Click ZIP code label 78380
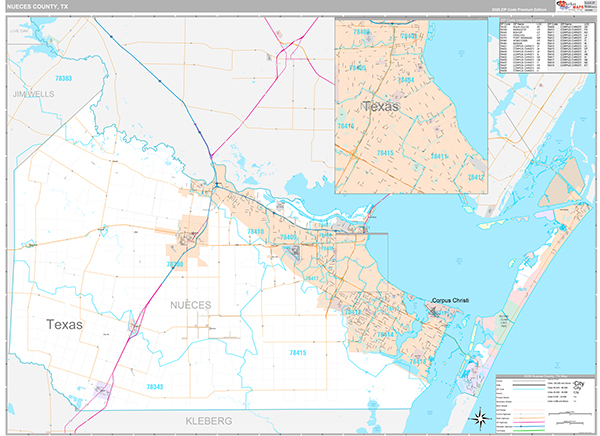 [175, 265]
